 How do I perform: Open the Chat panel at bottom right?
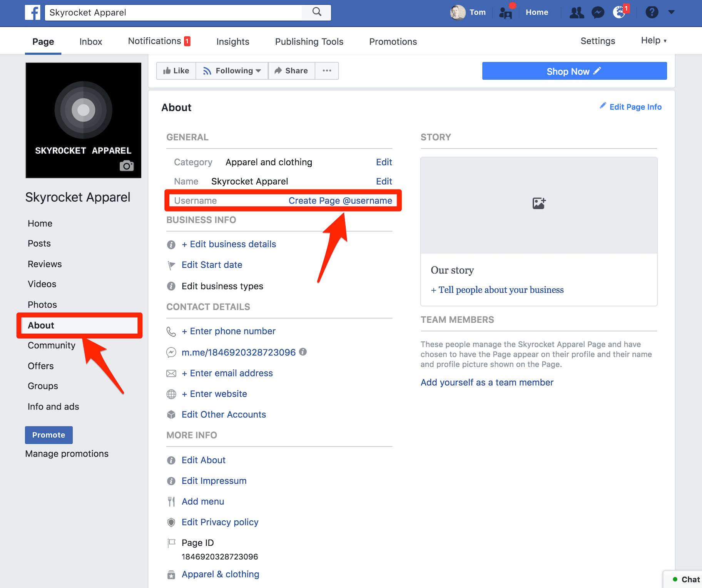click(x=687, y=579)
